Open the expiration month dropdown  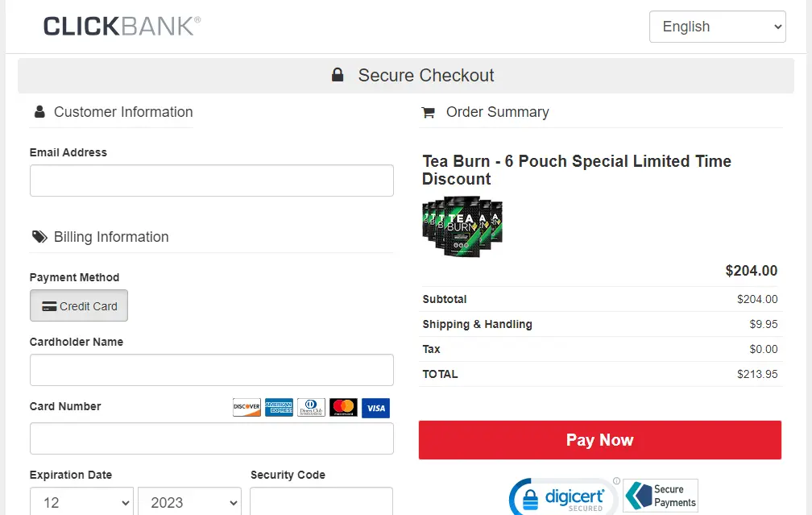point(81,502)
